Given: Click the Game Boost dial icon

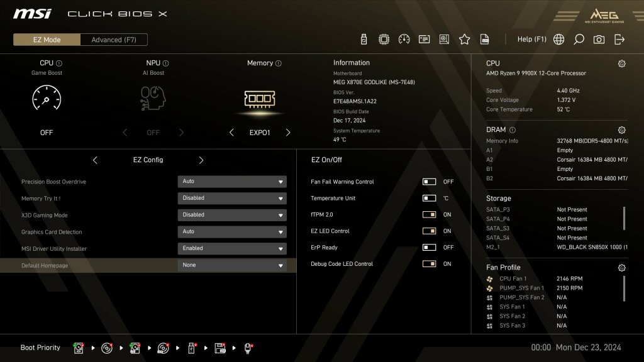Looking at the screenshot, I should 47,98.
